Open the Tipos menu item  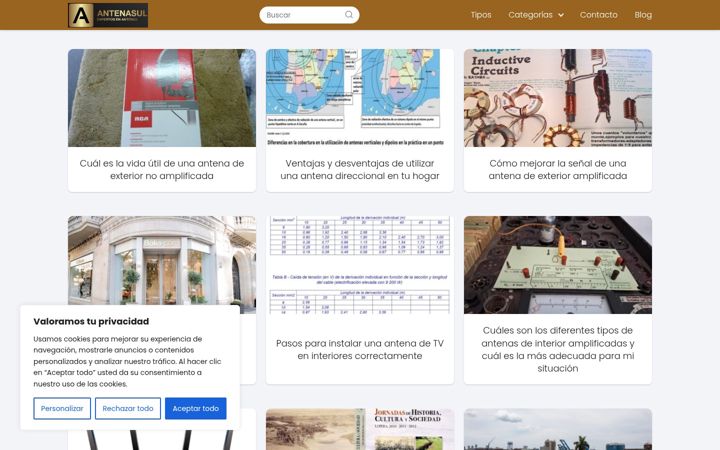(x=481, y=15)
